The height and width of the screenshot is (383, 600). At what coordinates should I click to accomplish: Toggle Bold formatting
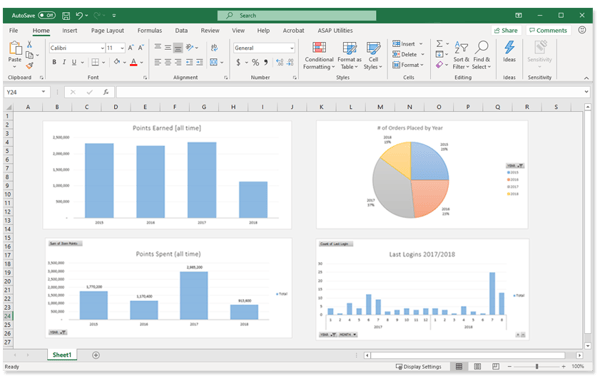[x=54, y=62]
